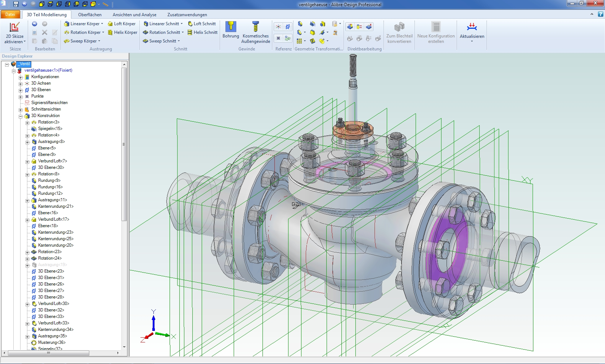The width and height of the screenshot is (605, 364).
Task: Collapse the ribbon with the up arrow
Action: tap(592, 14)
